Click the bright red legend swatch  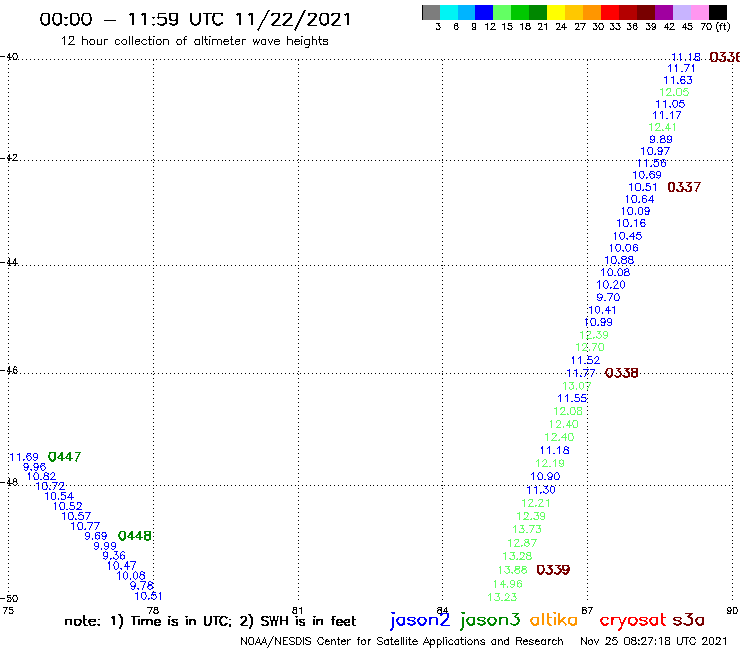point(609,12)
